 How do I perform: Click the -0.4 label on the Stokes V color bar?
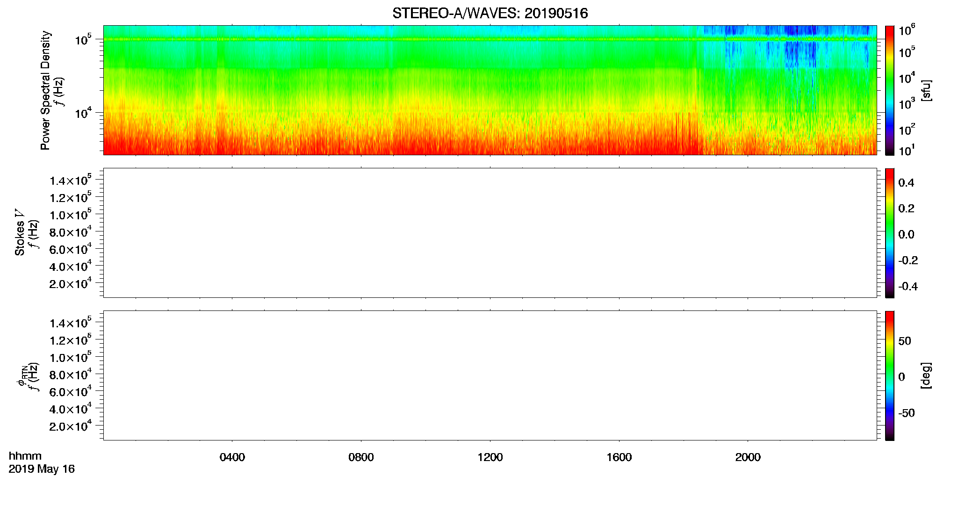point(908,287)
